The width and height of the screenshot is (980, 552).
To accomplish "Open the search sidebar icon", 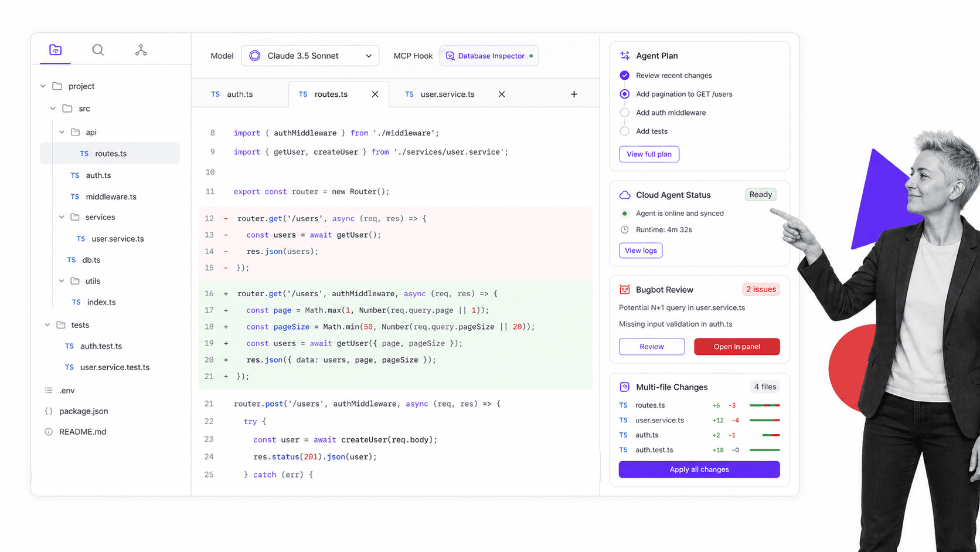I will (98, 50).
